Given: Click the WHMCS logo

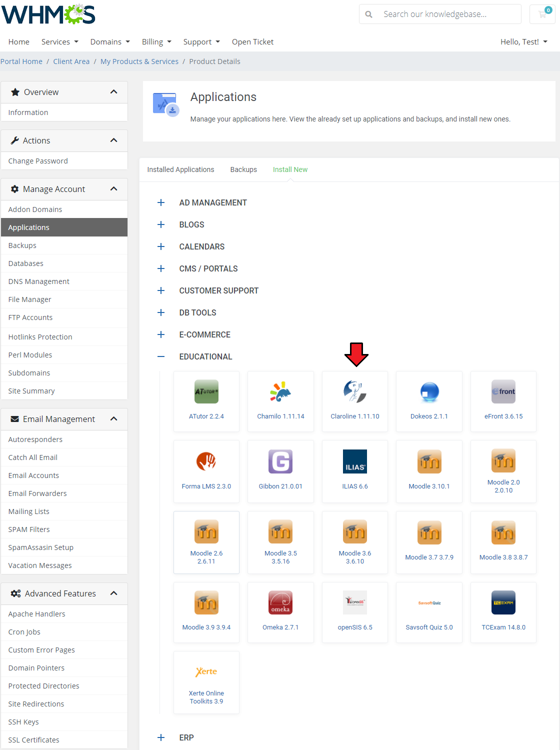Looking at the screenshot, I should pyautogui.click(x=48, y=14).
